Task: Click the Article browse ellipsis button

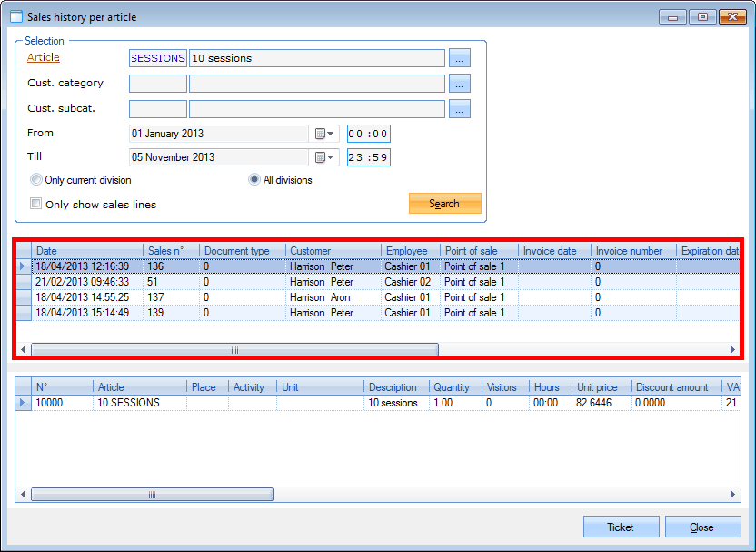Action: pos(461,58)
